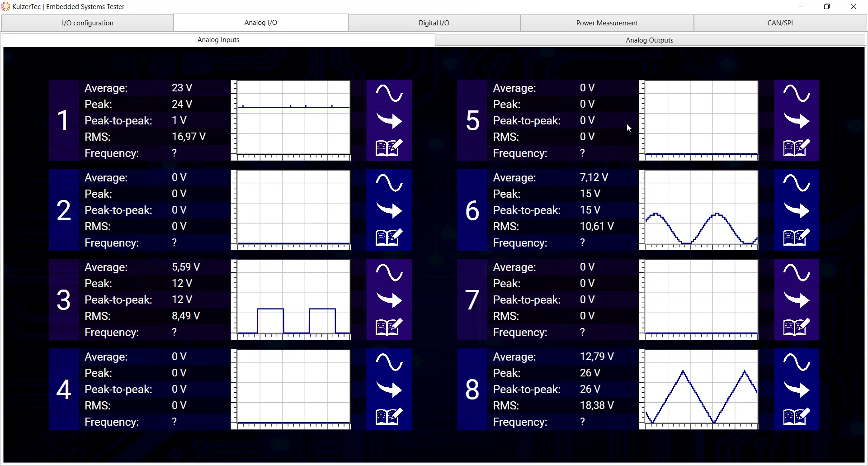The image size is (868, 466).
Task: Click the sine wave icon for channel 1
Action: coord(389,93)
